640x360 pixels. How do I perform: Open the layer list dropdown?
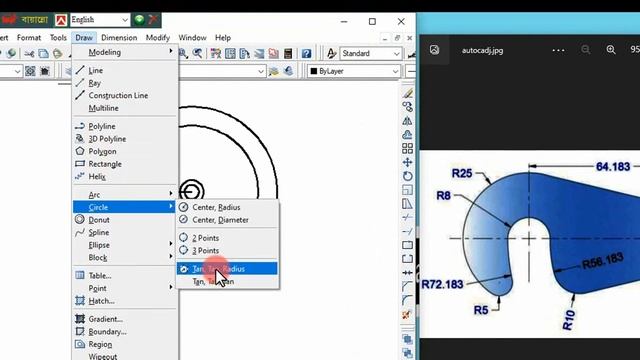(222, 71)
